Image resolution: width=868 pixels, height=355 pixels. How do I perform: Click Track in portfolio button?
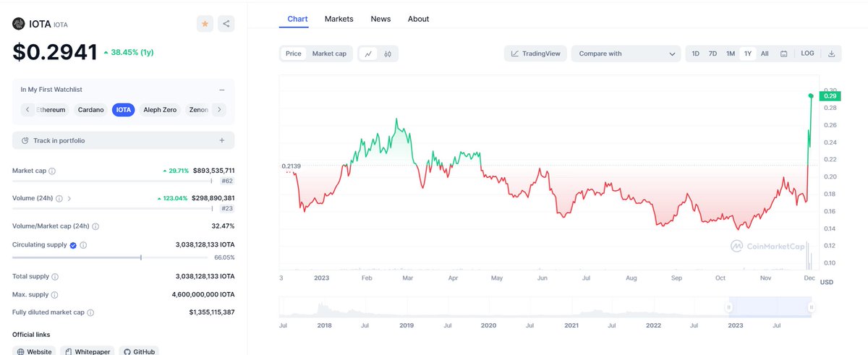(123, 140)
